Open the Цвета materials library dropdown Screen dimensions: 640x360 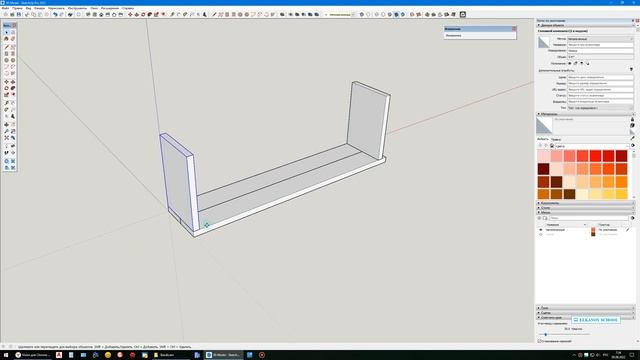pyautogui.click(x=593, y=146)
